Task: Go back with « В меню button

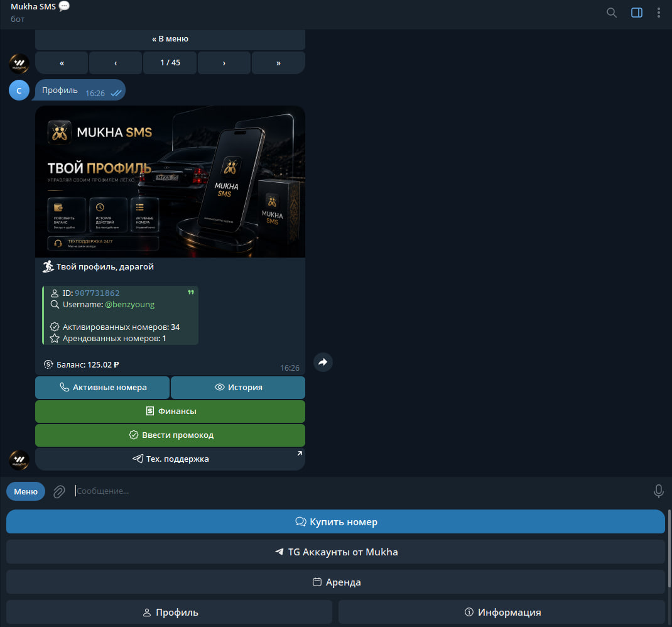Action: click(x=170, y=39)
